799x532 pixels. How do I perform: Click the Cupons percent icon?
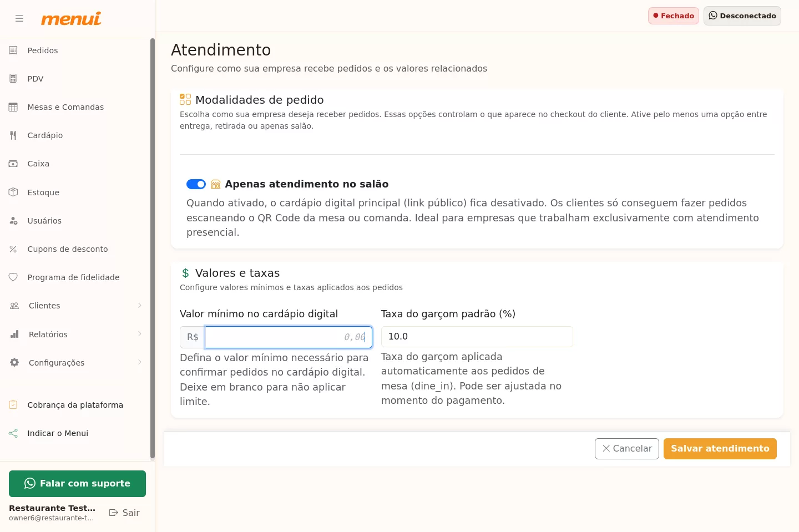[x=13, y=249]
